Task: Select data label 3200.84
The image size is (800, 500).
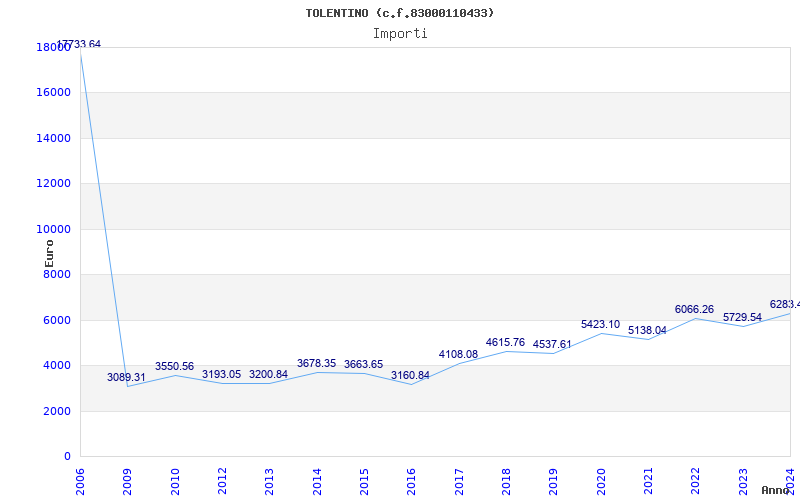Action: 268,374
